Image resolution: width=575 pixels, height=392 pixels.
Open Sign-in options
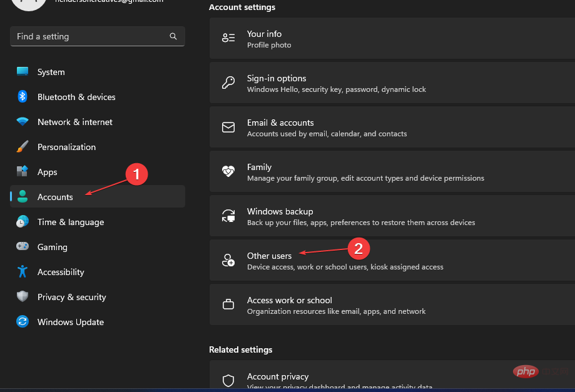click(x=392, y=83)
